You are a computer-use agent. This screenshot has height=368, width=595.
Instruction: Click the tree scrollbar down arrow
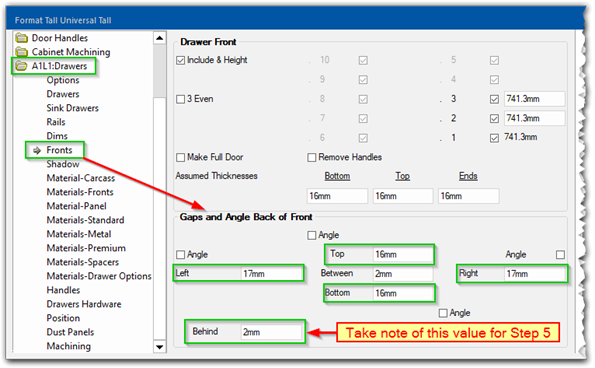coord(160,347)
